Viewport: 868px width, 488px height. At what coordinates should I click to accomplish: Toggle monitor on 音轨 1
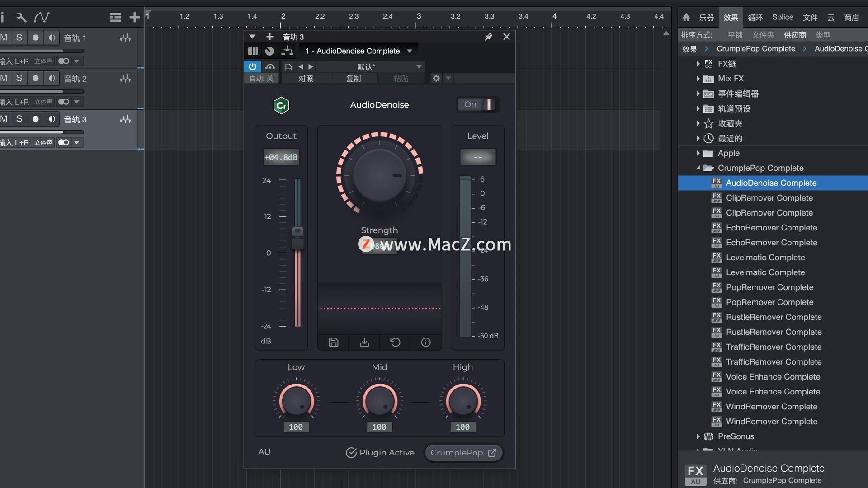click(52, 38)
